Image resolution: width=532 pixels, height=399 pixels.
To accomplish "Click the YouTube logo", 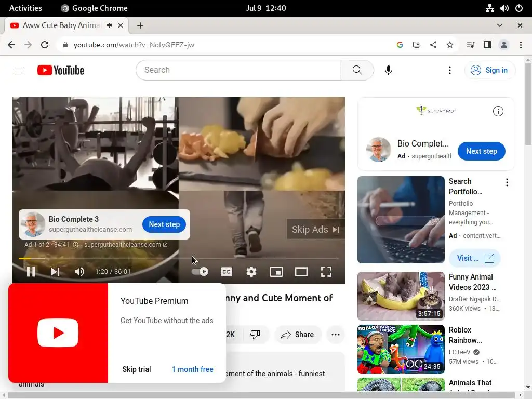I will (x=61, y=70).
